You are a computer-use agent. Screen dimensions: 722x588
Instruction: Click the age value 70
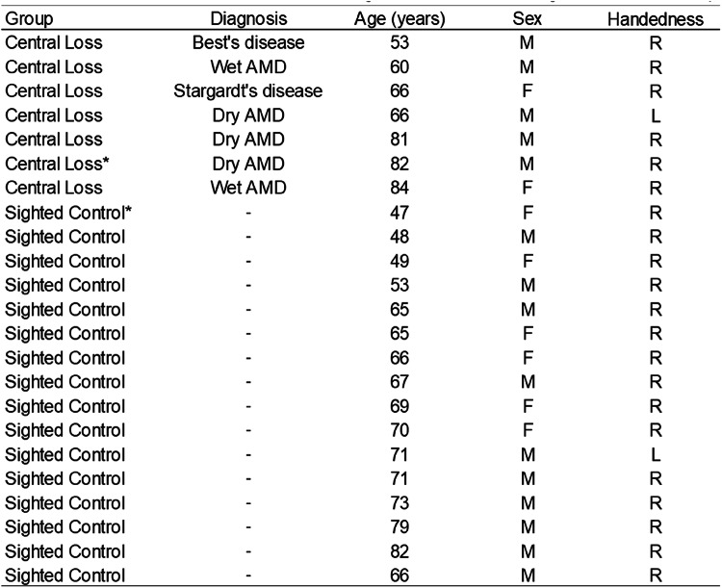pyautogui.click(x=400, y=430)
